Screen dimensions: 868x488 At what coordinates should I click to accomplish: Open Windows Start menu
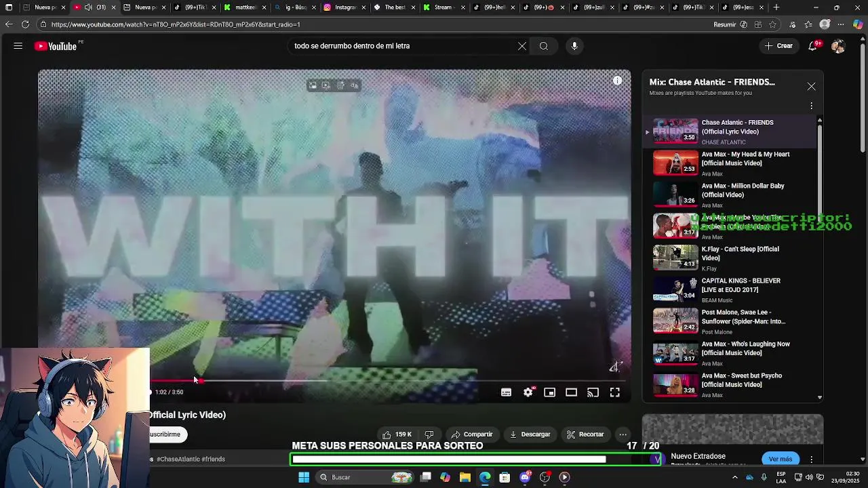[304, 477]
